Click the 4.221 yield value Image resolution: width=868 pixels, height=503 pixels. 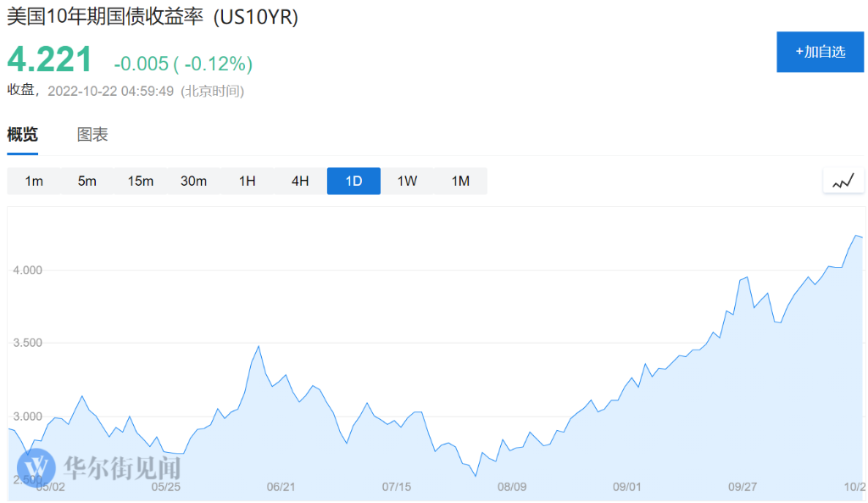49,60
